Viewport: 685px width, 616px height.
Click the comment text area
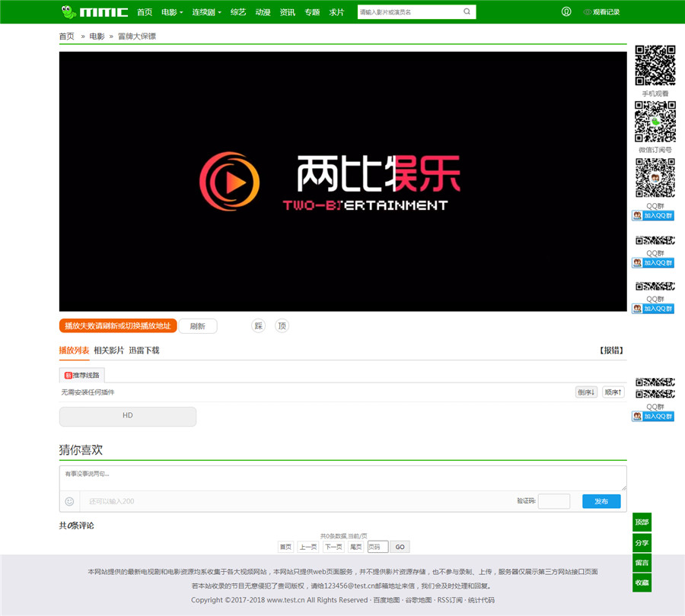[343, 478]
